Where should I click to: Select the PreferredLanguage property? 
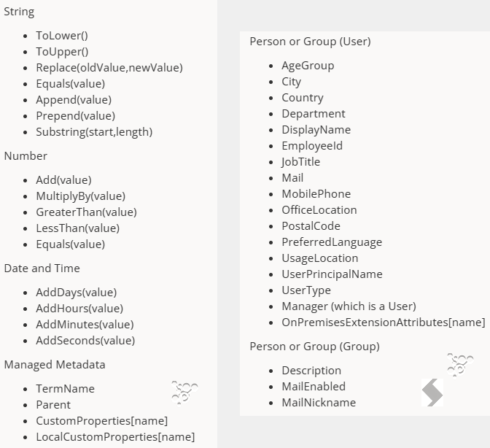click(332, 242)
